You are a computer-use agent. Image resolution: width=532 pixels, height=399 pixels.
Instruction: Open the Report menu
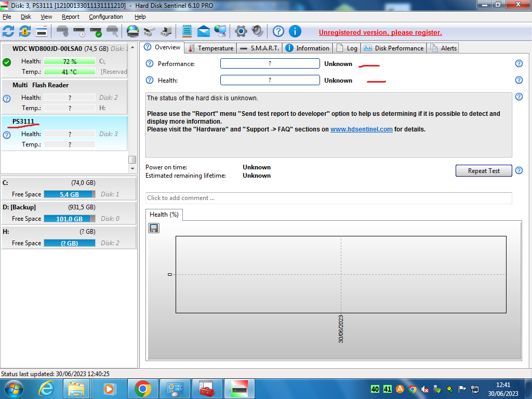(70, 17)
